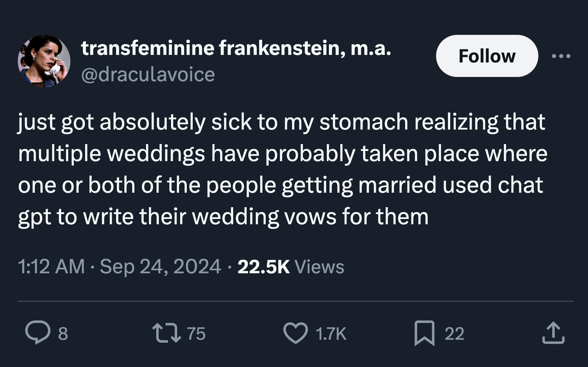The height and width of the screenshot is (367, 588).
Task: Open the three-dot more options menu
Action: [561, 56]
